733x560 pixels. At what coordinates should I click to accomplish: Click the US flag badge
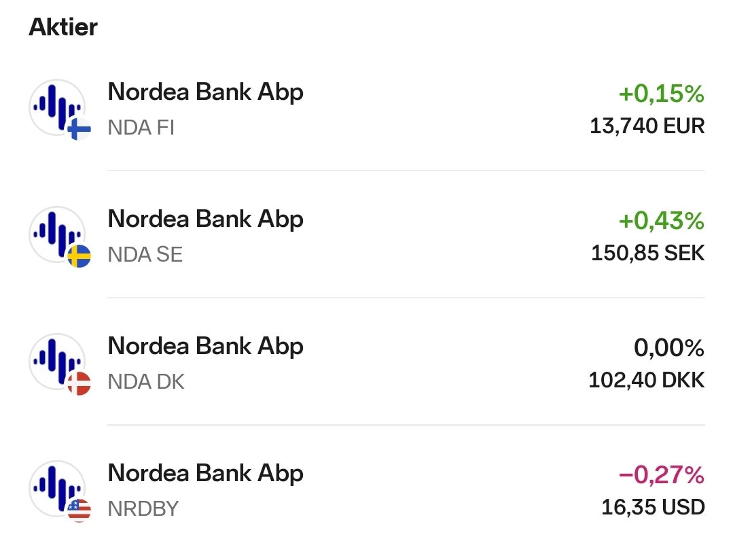pos(79,510)
